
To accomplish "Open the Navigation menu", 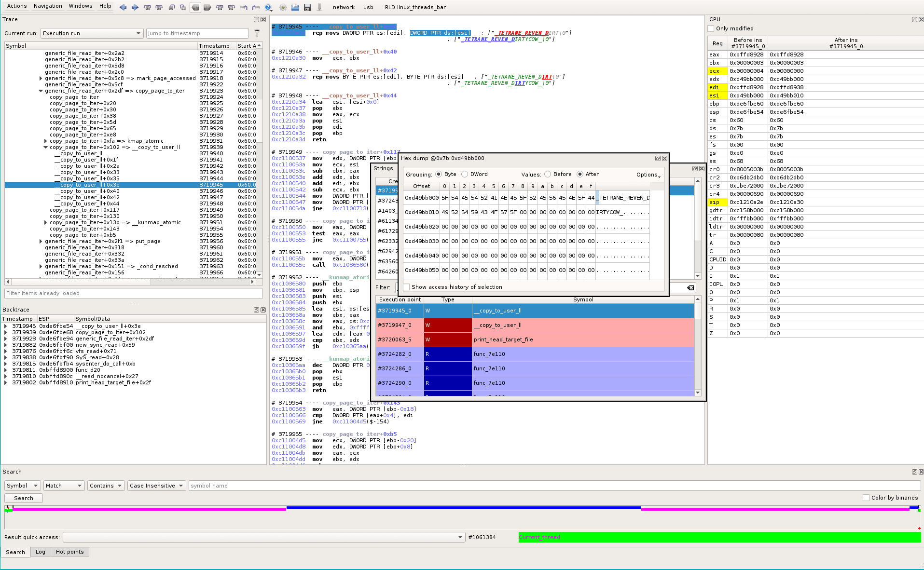I will 48,6.
